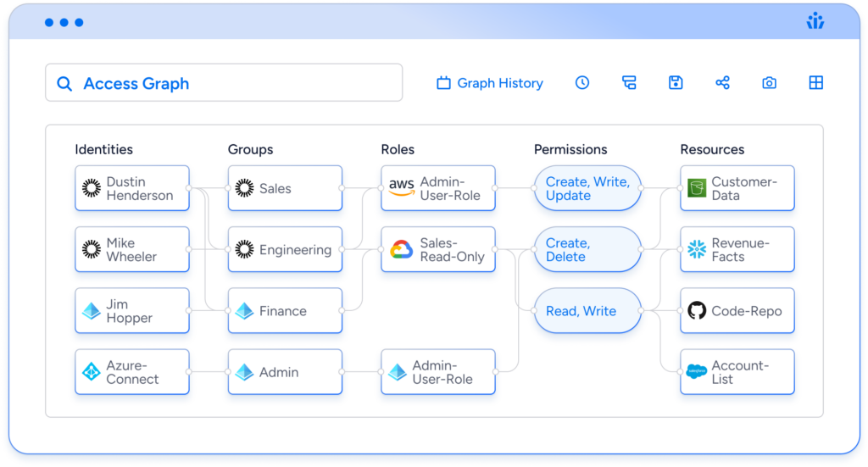Click the AWS Admin-User-Role node
This screenshot has height=467, width=868.
click(438, 188)
